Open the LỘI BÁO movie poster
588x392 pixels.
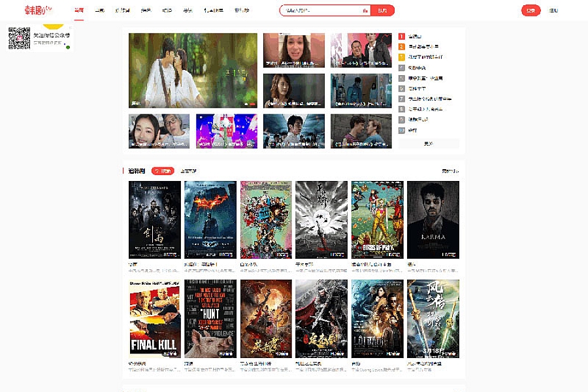click(377, 319)
